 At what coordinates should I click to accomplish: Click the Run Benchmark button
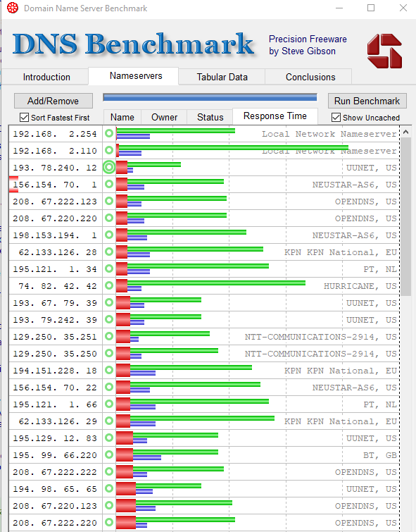pyautogui.click(x=367, y=101)
